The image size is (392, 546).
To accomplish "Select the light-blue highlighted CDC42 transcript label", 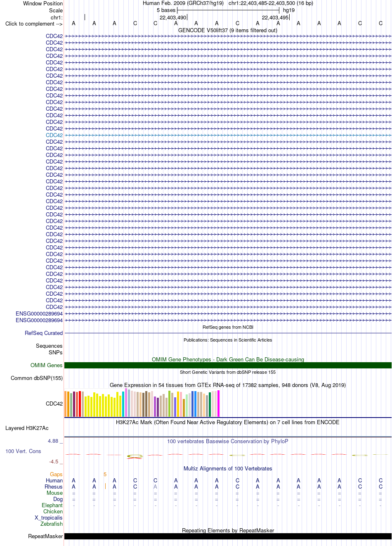I will pyautogui.click(x=54, y=135).
